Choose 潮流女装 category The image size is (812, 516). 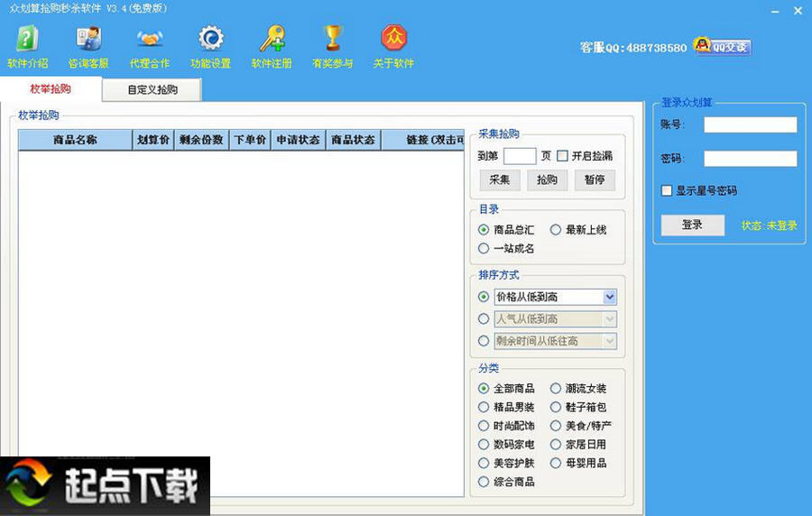[555, 388]
